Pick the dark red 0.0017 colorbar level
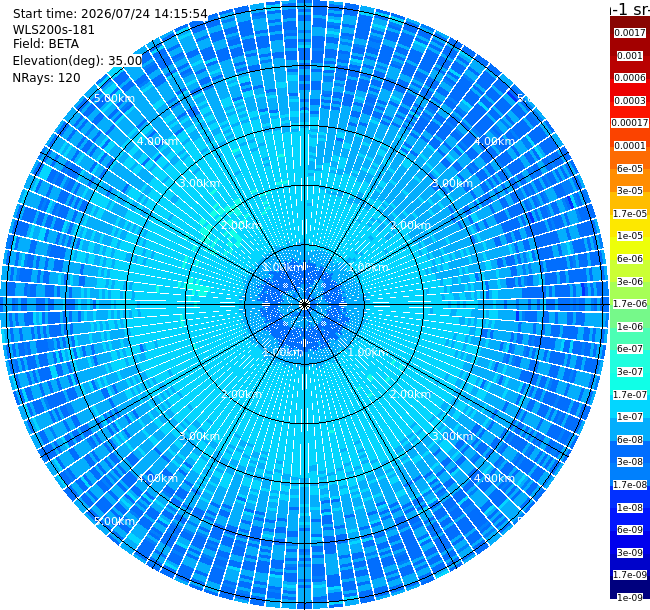This screenshot has width=650, height=610. pos(630,33)
